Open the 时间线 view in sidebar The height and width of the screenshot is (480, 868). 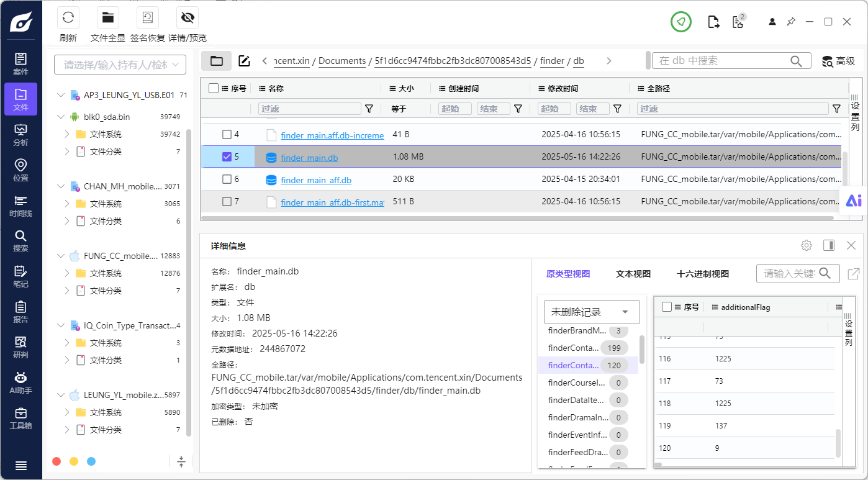pos(20,206)
